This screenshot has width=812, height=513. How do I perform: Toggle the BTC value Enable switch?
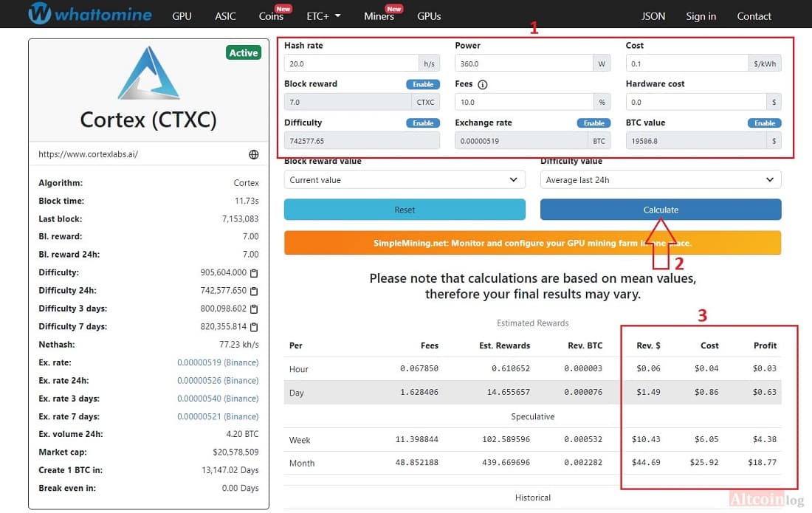pos(764,123)
